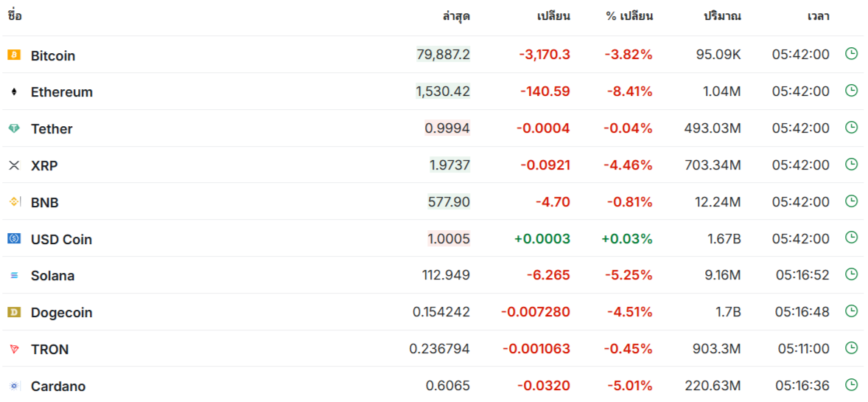
Task: Click the XRP cross logo icon
Action: [14, 165]
